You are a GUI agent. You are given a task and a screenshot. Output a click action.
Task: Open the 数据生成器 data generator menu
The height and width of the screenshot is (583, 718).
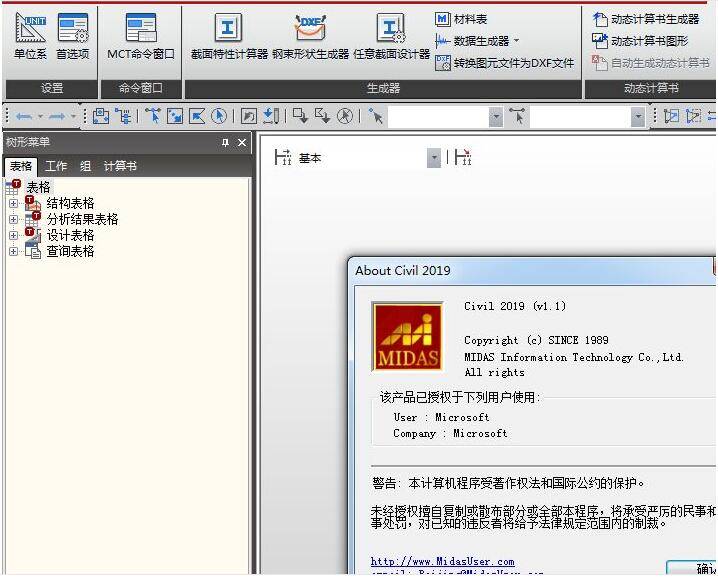pos(477,41)
